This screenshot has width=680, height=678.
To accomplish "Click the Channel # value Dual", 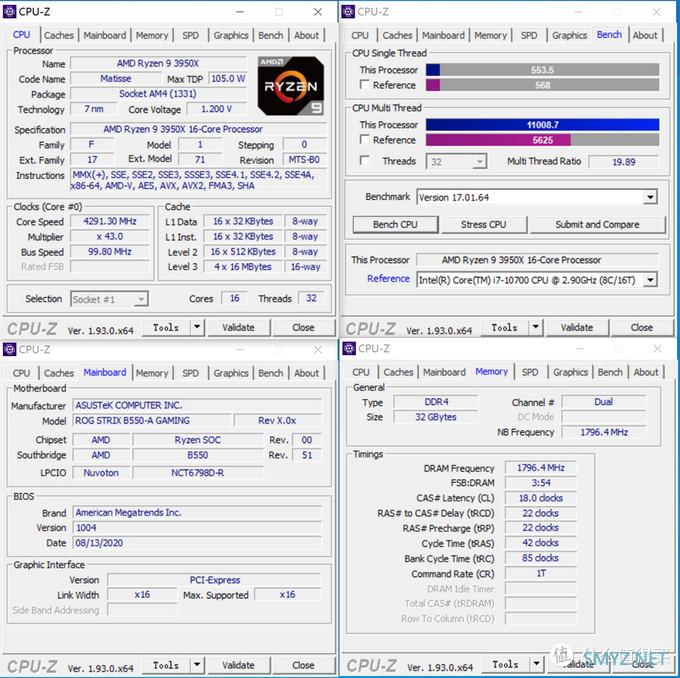I will (x=603, y=402).
